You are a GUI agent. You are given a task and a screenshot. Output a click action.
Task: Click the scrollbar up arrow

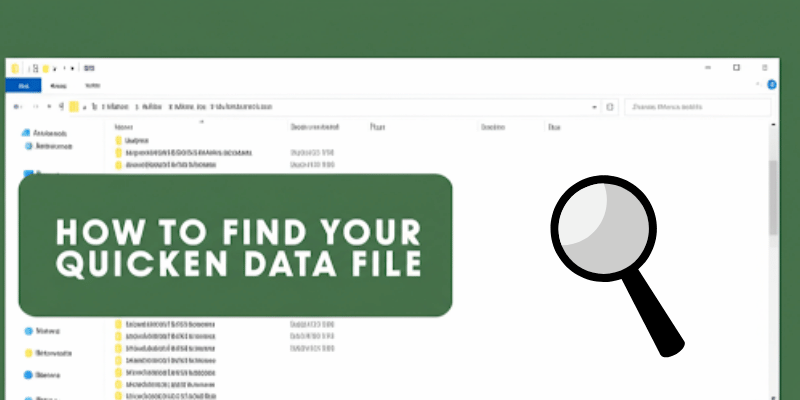tap(773, 125)
